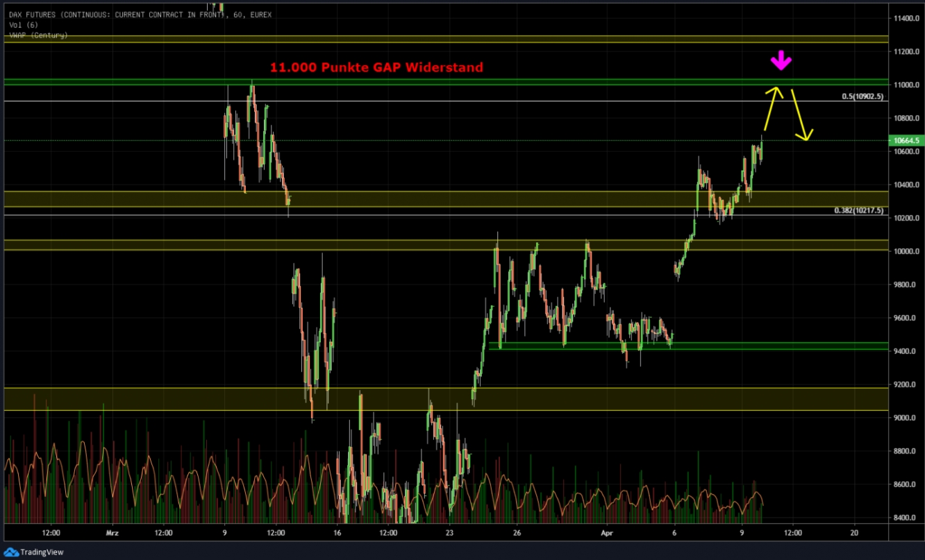Click the '16' date label on time axis

[x=337, y=534]
